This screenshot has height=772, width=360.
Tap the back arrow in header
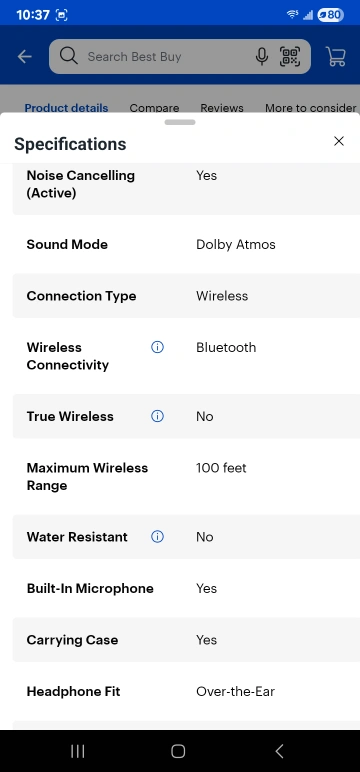(25, 57)
